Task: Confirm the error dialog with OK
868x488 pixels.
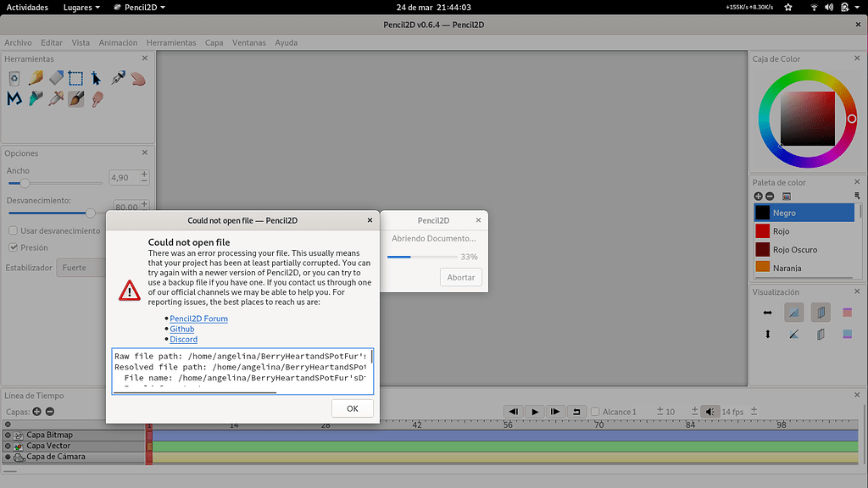Action: pos(352,408)
